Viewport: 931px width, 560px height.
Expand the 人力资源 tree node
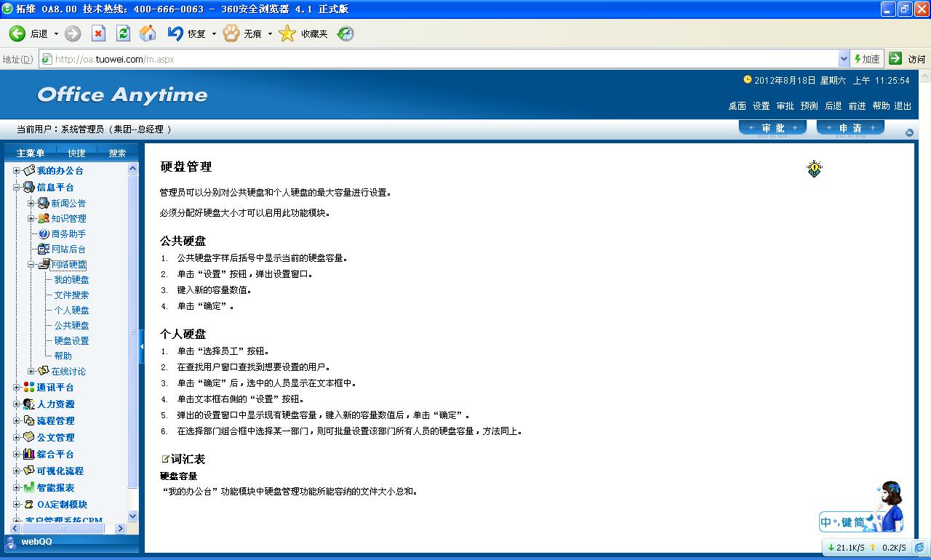[x=17, y=404]
